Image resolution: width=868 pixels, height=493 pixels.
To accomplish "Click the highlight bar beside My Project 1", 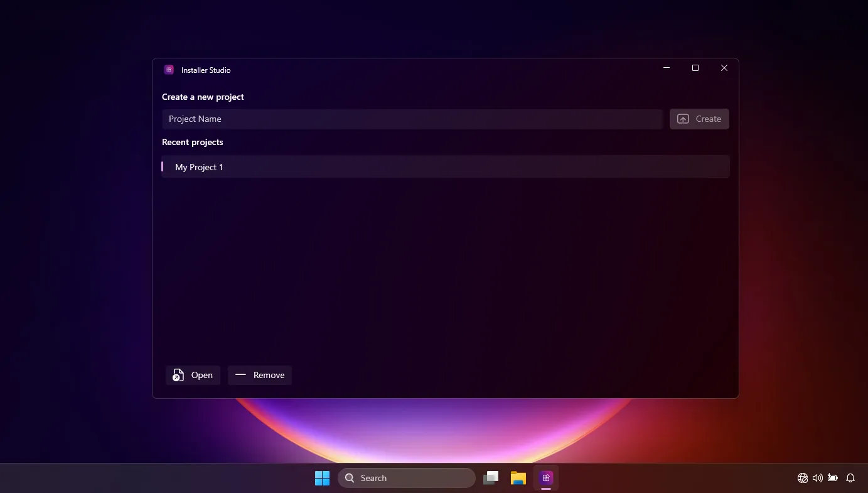I will pyautogui.click(x=163, y=166).
